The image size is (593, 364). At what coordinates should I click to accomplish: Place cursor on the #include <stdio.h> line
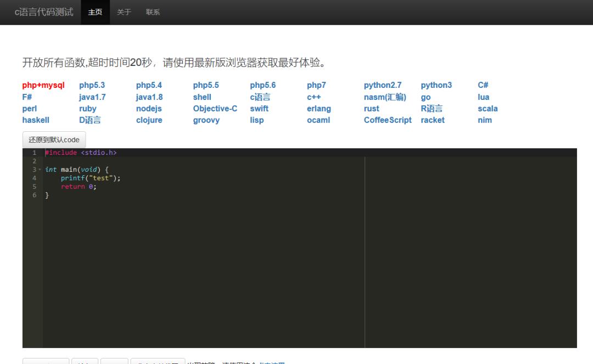coord(81,153)
